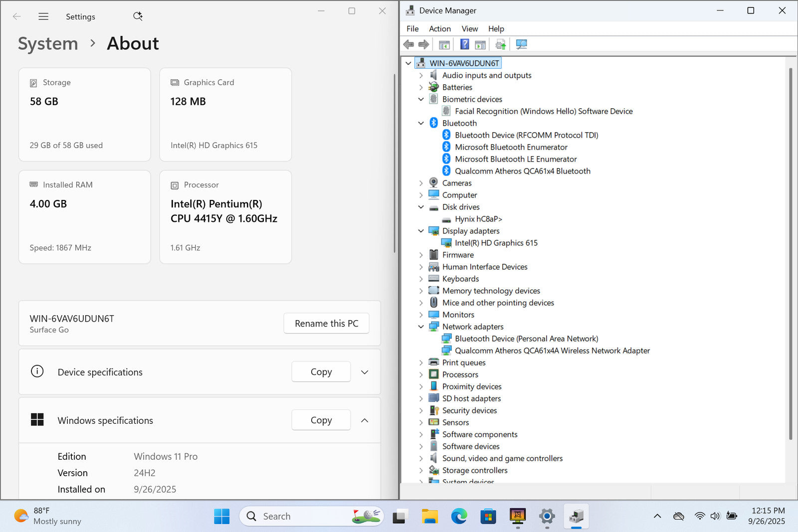Copy the Windows specifications
Screen dimensions: 798x532
tap(321, 420)
